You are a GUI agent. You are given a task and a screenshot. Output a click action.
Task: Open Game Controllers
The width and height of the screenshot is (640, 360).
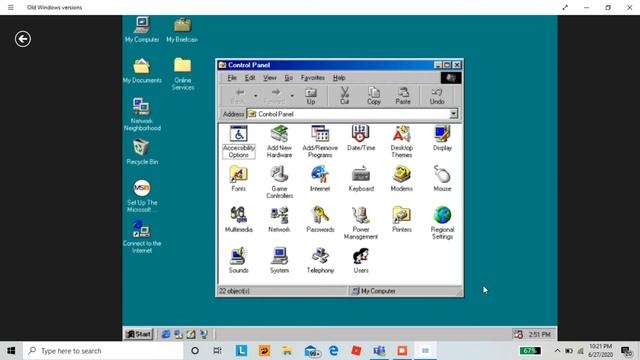point(279,182)
